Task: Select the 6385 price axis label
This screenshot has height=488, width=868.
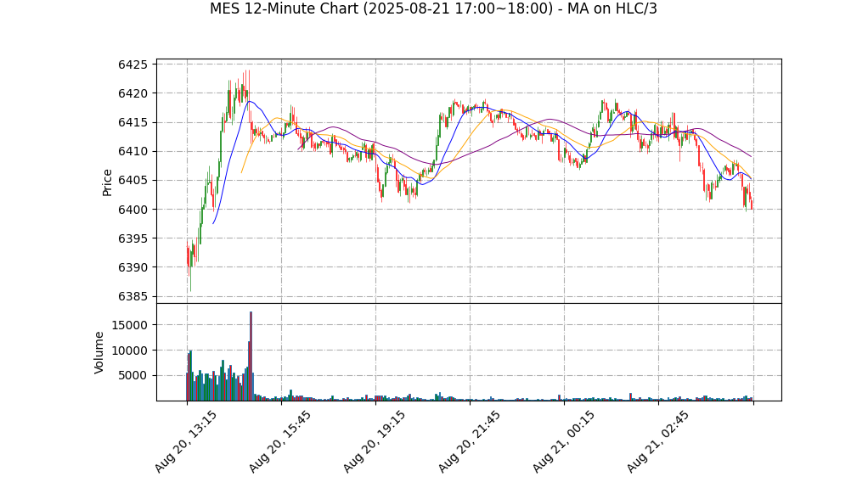Action: coord(132,296)
